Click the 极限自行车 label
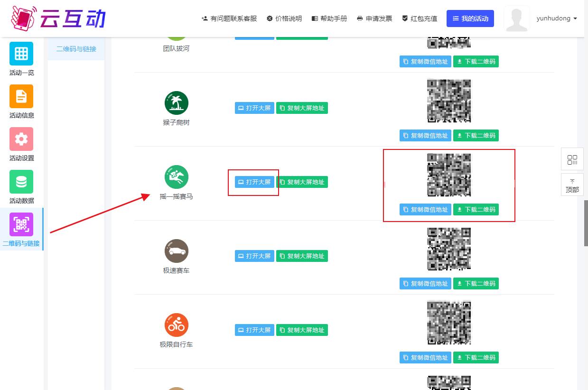Screen dimensions: 588x390 point(177,344)
